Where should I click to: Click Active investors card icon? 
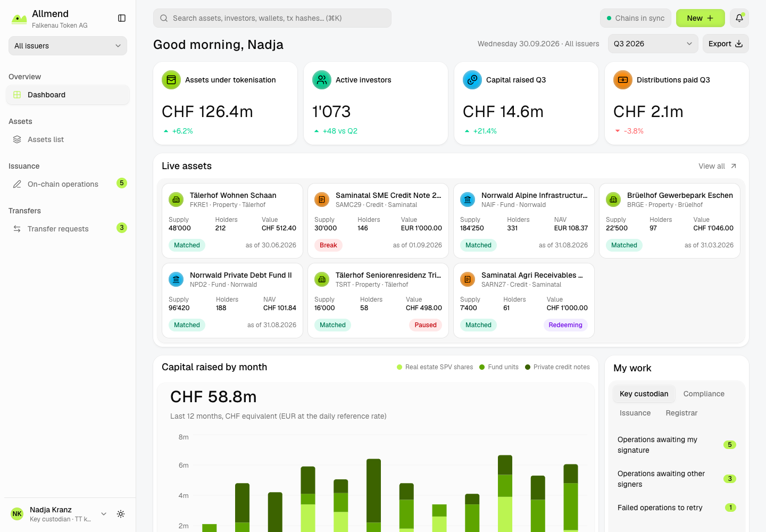tap(322, 80)
